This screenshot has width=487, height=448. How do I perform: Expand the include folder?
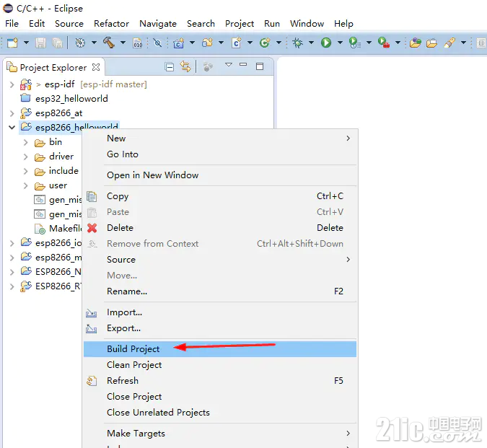26,171
